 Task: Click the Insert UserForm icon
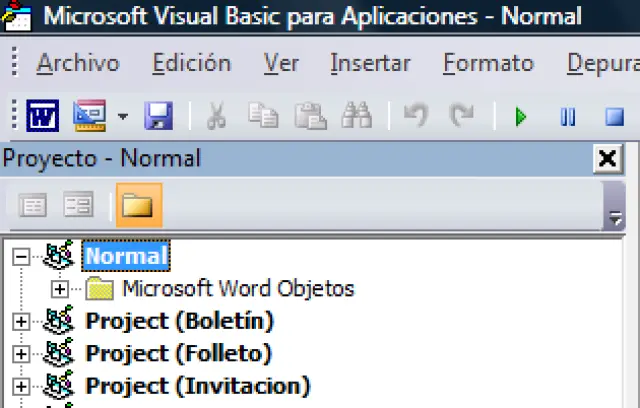[x=90, y=116]
